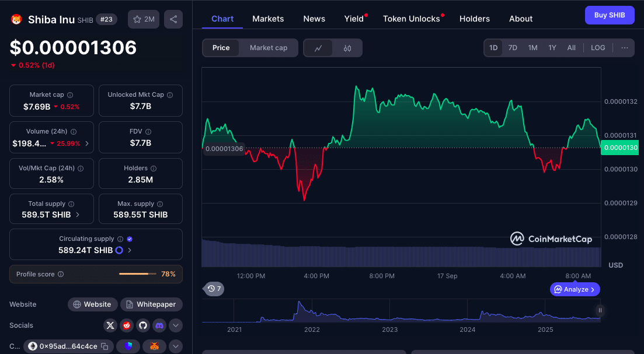Open the share icon button
The image size is (644, 354).
click(x=173, y=19)
